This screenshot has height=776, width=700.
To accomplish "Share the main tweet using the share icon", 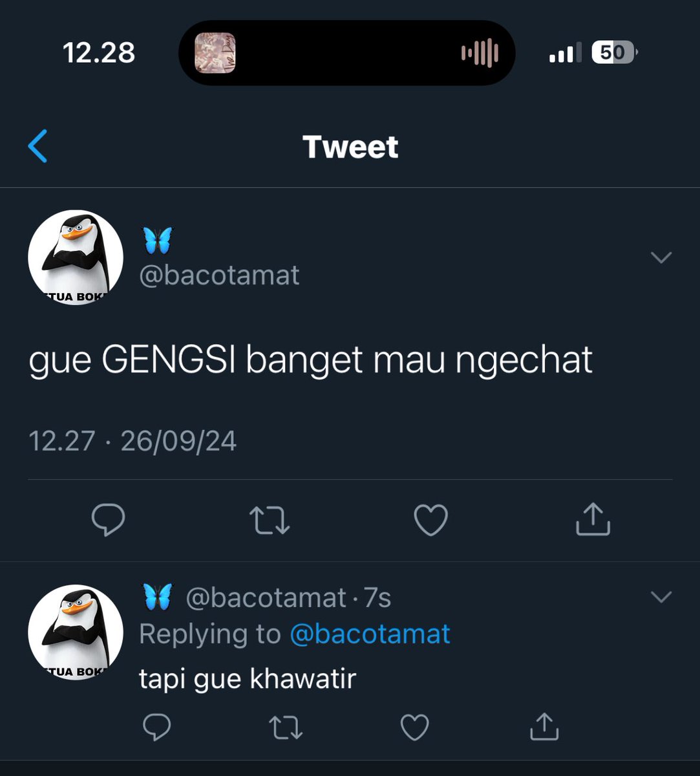I will [593, 519].
